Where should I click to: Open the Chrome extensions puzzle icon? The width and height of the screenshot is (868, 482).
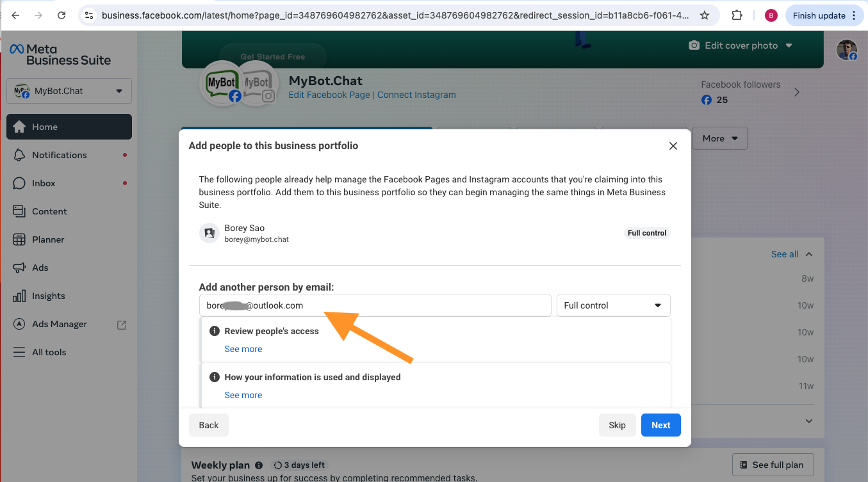(x=737, y=15)
